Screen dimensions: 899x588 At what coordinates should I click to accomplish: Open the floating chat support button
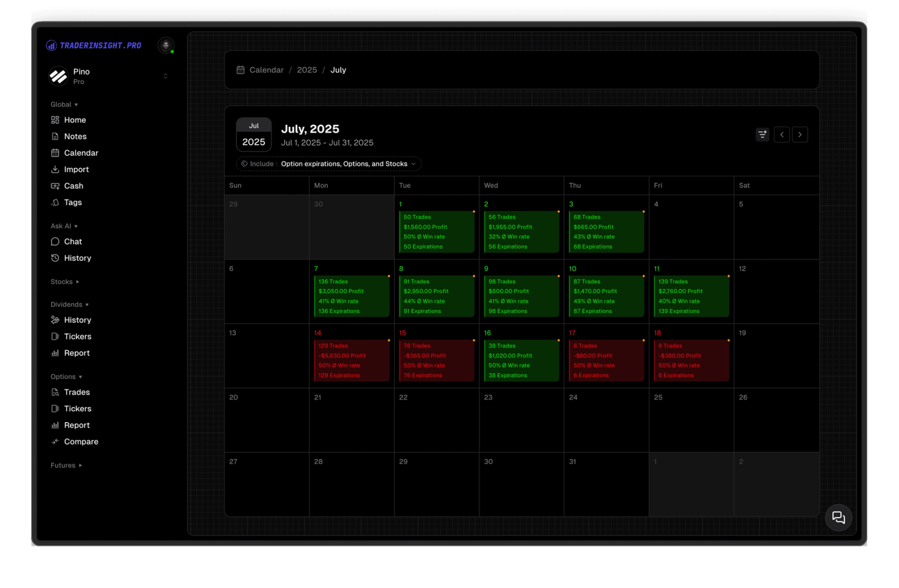click(x=838, y=518)
